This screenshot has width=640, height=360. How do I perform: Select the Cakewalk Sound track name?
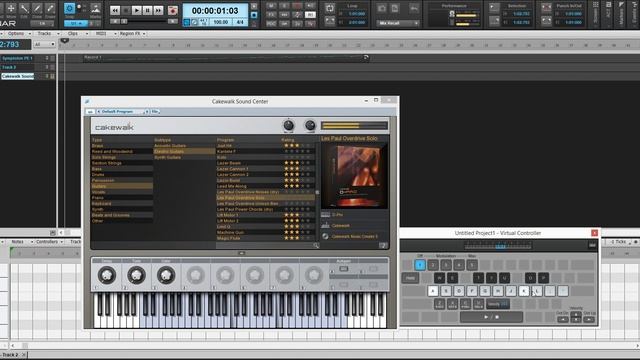[x=18, y=76]
